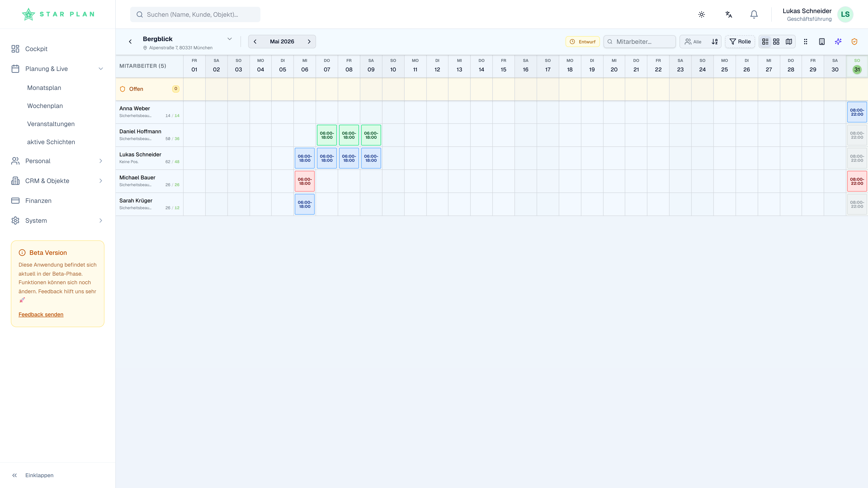Click the Offen open shifts row label
Image resolution: width=868 pixels, height=488 pixels.
coord(136,89)
